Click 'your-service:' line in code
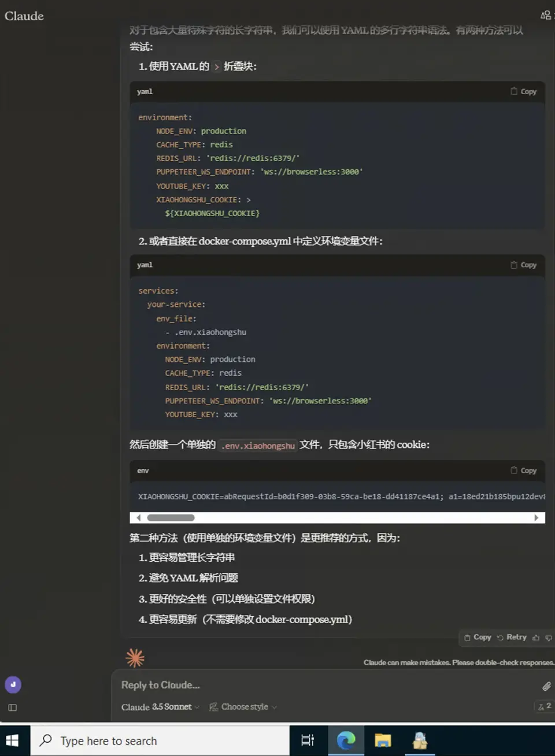 (176, 305)
